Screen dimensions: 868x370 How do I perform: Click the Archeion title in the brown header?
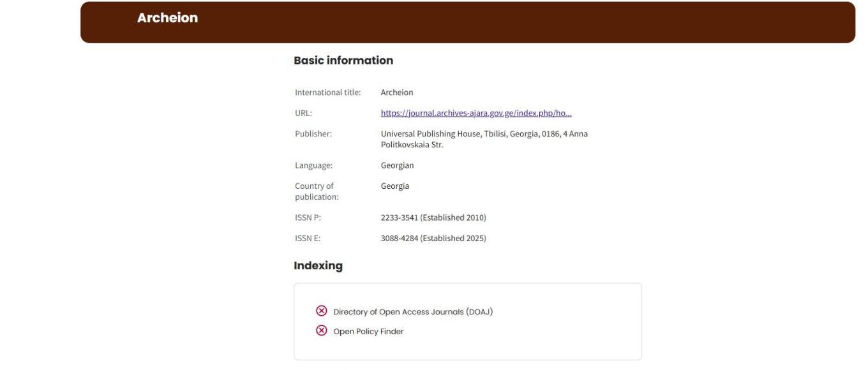point(167,18)
